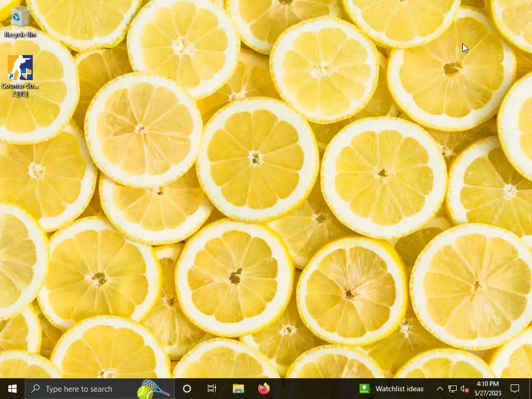Launch Firefox from the taskbar
Image resolution: width=532 pixels, height=399 pixels.
click(263, 389)
